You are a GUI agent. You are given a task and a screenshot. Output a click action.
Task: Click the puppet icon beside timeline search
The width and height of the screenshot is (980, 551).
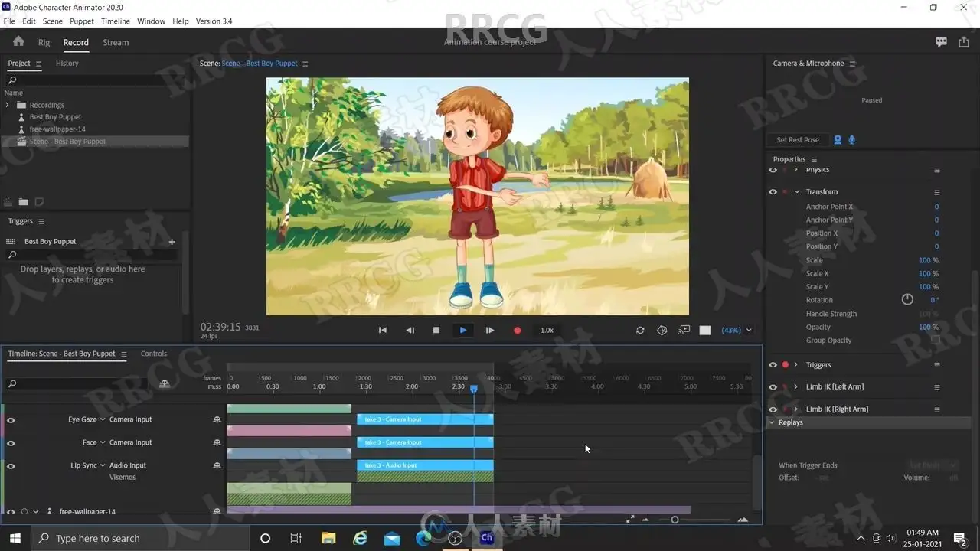[x=164, y=383]
